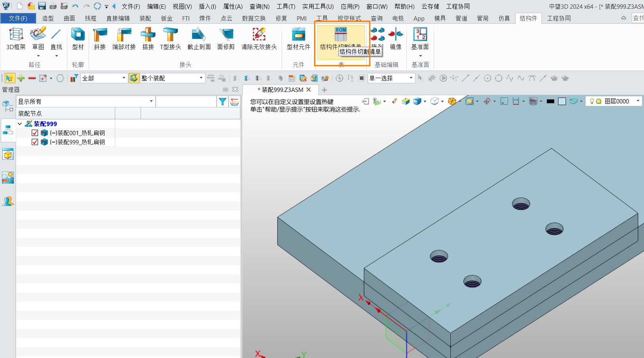Image resolution: width=644 pixels, height=358 pixels.
Task: Expand the 基准面 dropdown arrow
Action: [420, 56]
